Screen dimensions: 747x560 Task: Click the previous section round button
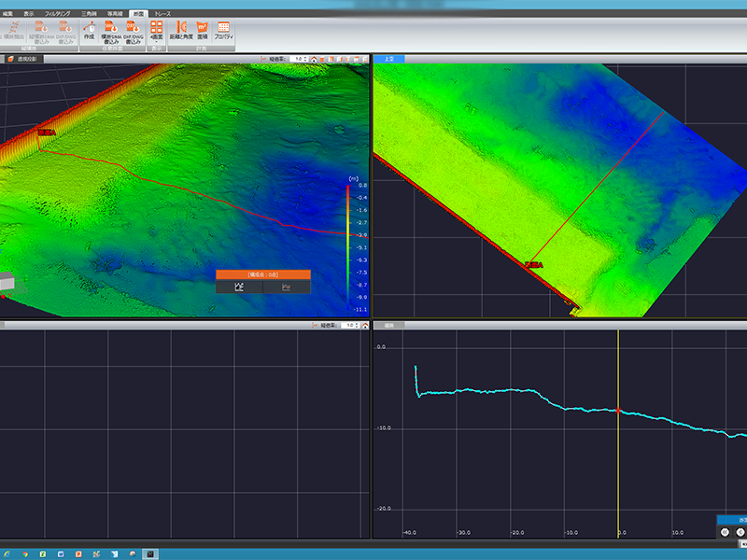[740, 532]
